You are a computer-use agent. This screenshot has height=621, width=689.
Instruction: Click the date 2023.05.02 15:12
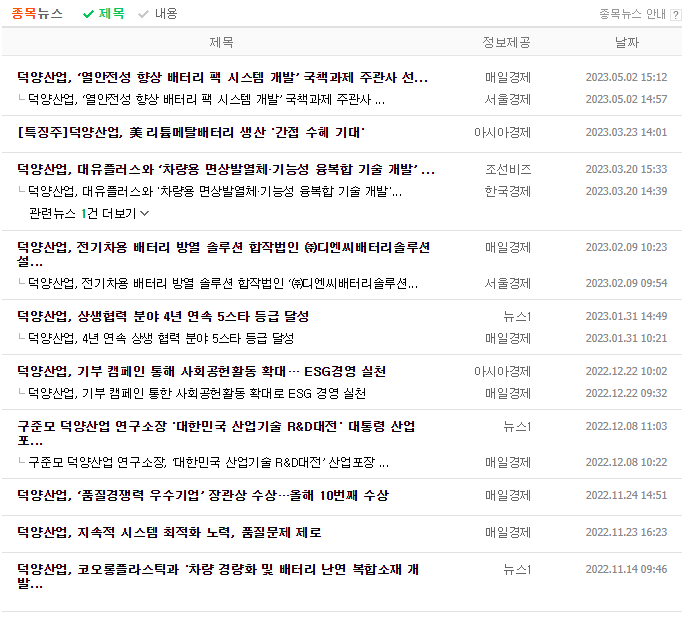(x=626, y=77)
